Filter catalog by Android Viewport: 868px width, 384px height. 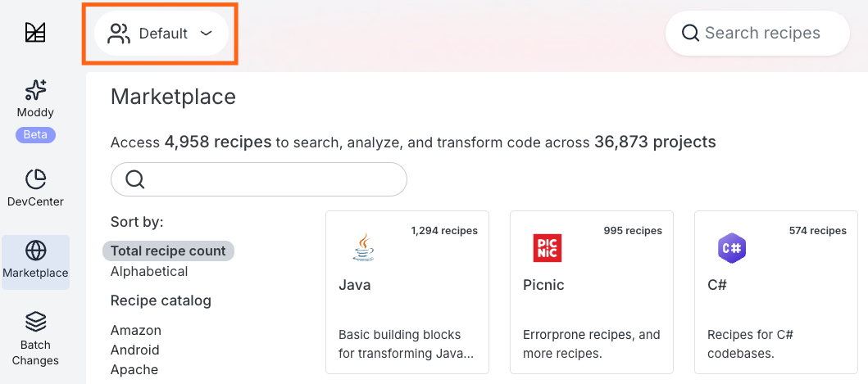click(135, 350)
